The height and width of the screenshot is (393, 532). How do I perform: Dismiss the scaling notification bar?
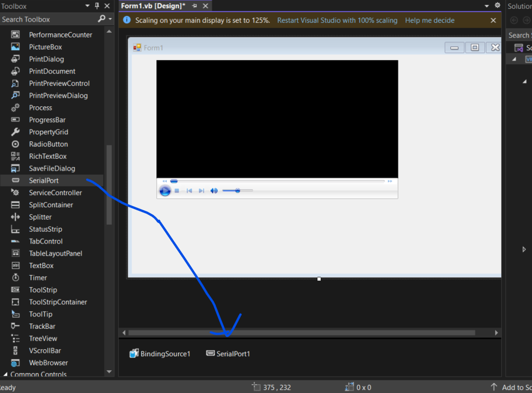click(494, 20)
